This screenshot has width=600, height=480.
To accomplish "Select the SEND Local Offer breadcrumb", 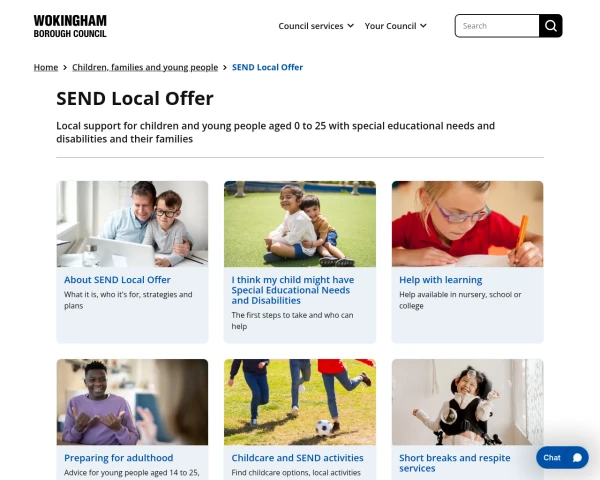I will (x=267, y=67).
